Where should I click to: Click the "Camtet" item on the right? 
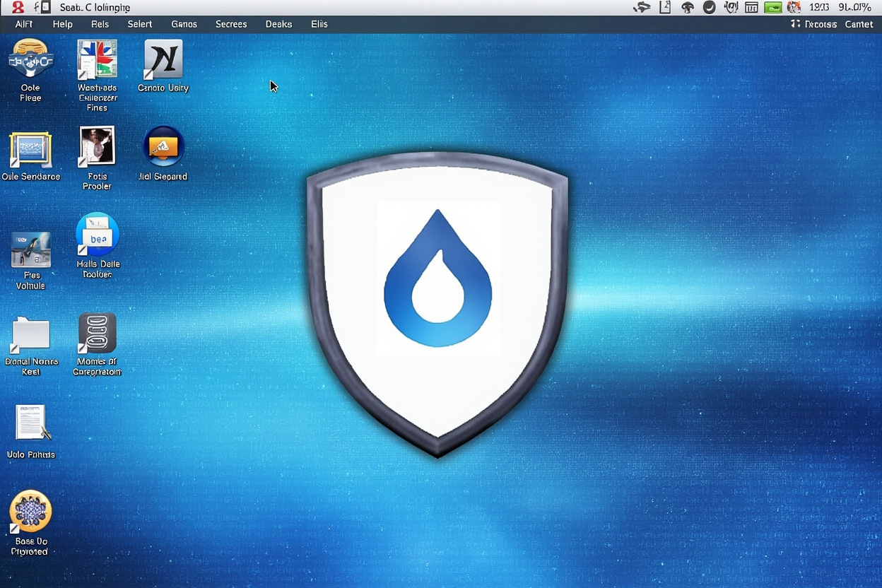[859, 24]
